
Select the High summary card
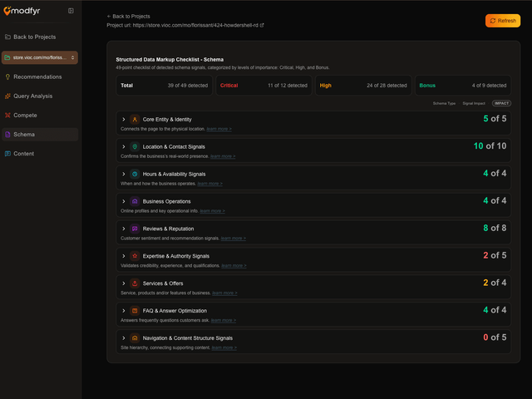[x=363, y=86]
